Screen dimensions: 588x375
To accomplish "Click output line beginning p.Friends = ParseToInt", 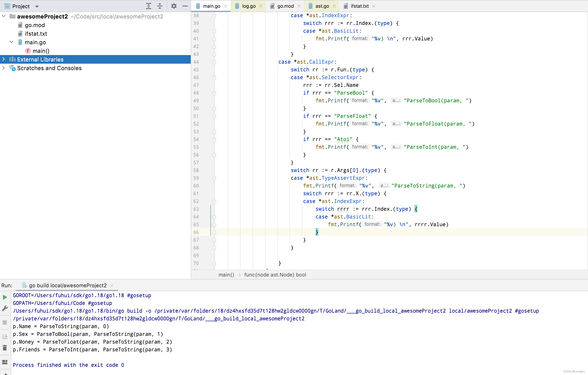I will pos(92,349).
